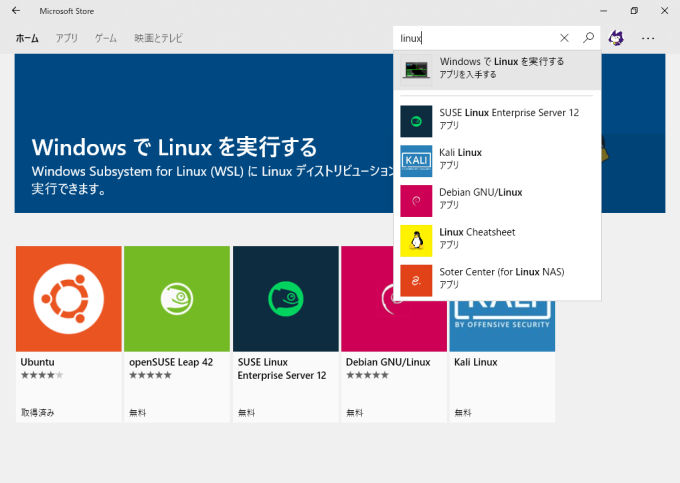Clear the search box with the X icon
The image size is (680, 483).
(564, 38)
